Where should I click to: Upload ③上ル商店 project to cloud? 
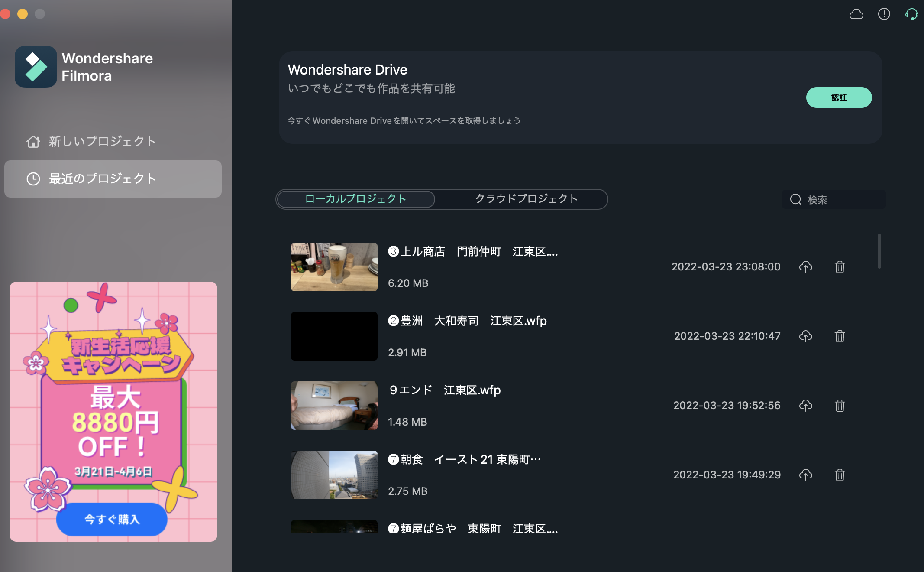(805, 267)
